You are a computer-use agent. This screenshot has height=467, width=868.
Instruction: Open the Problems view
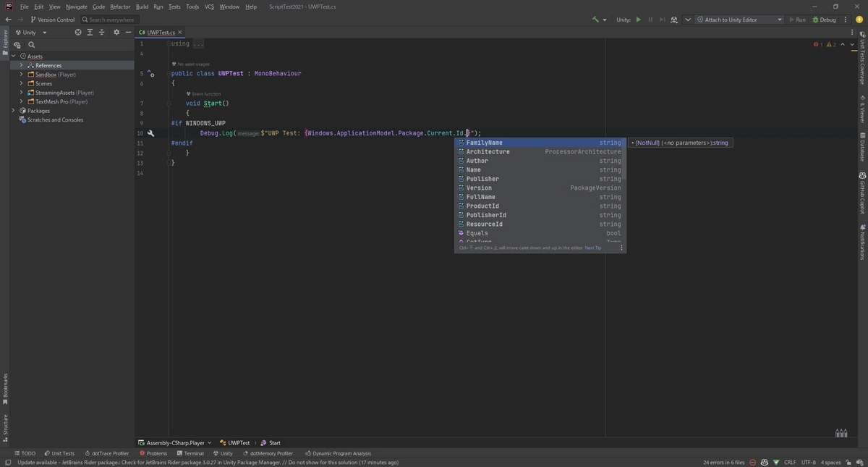(x=153, y=453)
